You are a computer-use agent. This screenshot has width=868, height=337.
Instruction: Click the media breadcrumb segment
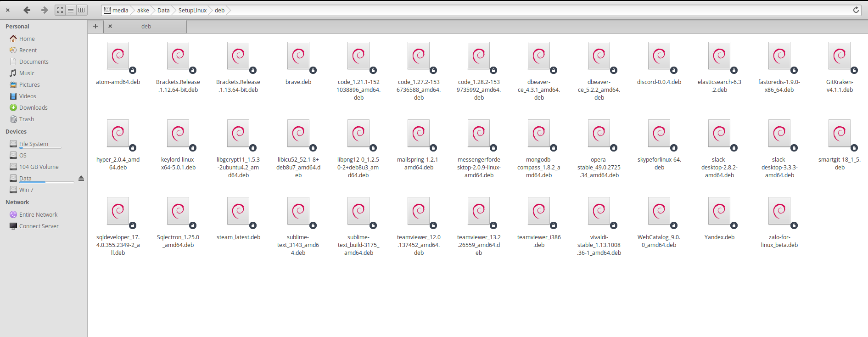pos(117,10)
